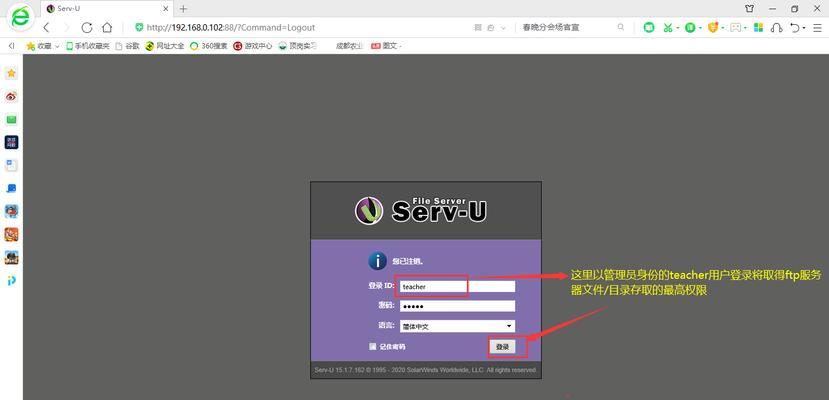Click the blue chat bubble sidebar icon
The width and height of the screenshot is (829, 400).
[11, 189]
